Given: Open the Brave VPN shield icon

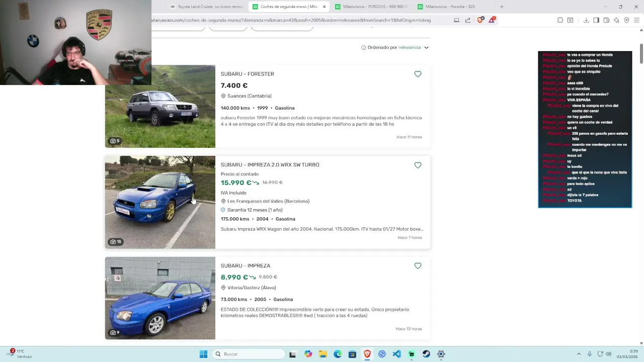Looking at the screenshot, I should coord(626,20).
